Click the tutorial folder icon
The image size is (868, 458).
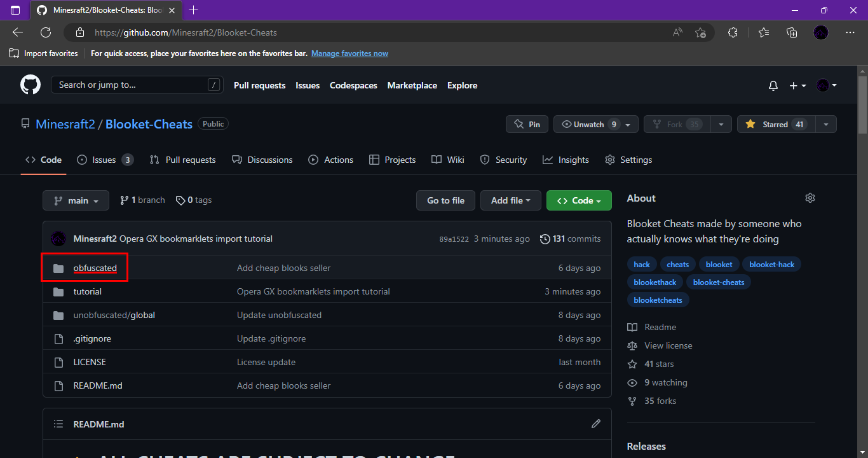click(58, 291)
